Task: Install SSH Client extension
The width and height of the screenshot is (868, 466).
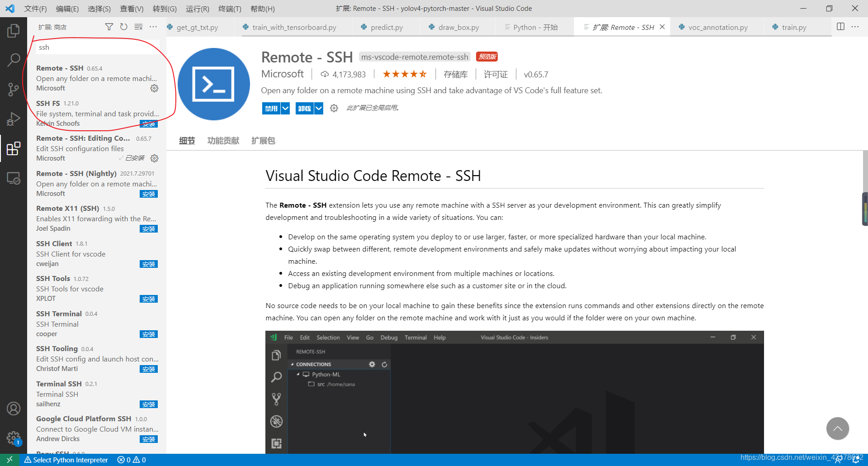Action: click(x=149, y=264)
